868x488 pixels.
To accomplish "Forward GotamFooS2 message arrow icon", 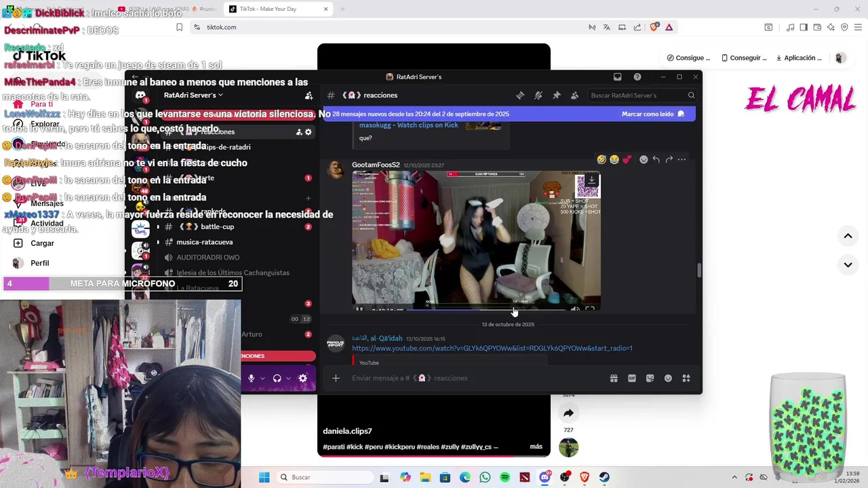I will 669,159.
